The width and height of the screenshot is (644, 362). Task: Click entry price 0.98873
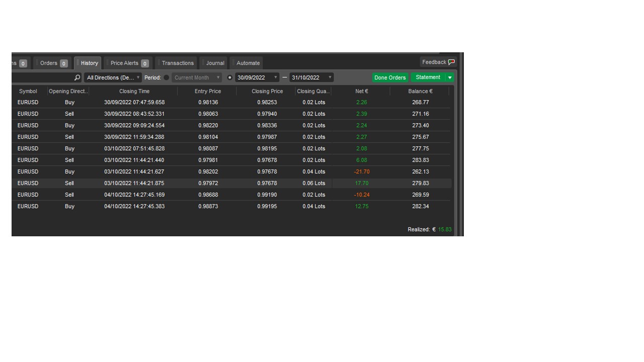pos(208,207)
